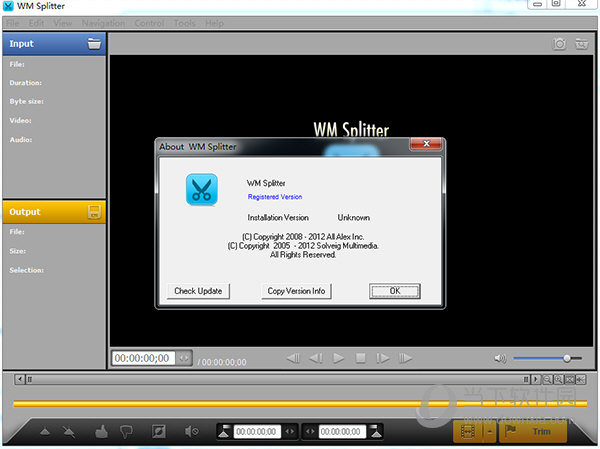Open the Help menu
600x449 pixels.
click(214, 23)
